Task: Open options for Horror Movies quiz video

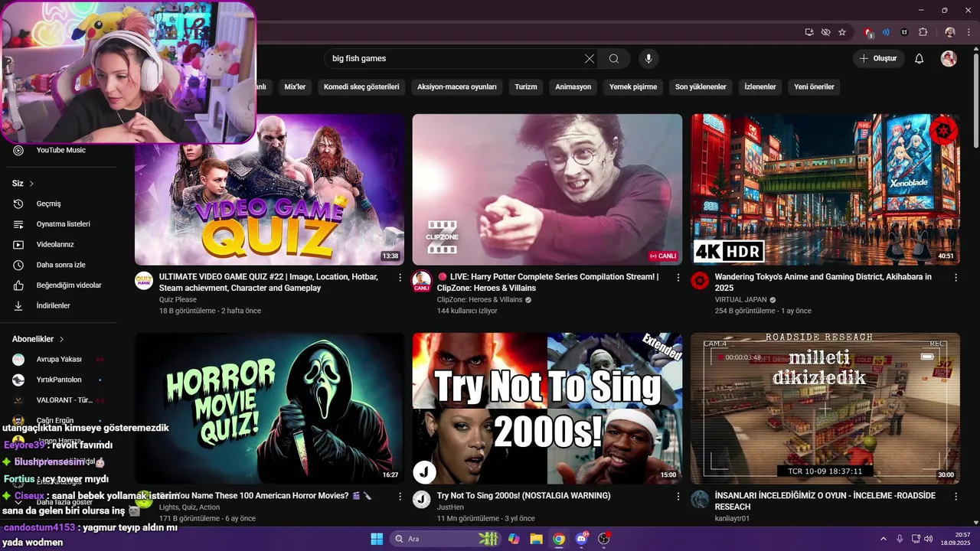Action: (x=400, y=497)
